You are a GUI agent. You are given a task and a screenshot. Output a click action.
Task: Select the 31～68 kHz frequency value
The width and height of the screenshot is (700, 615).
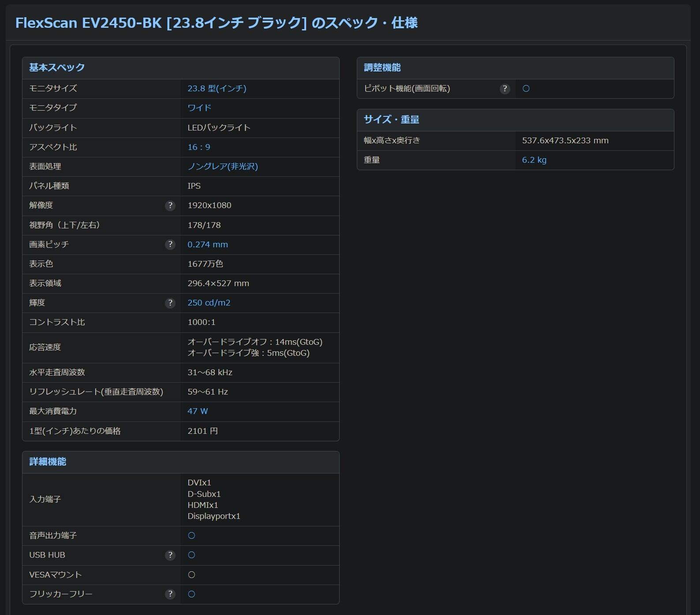click(x=210, y=373)
